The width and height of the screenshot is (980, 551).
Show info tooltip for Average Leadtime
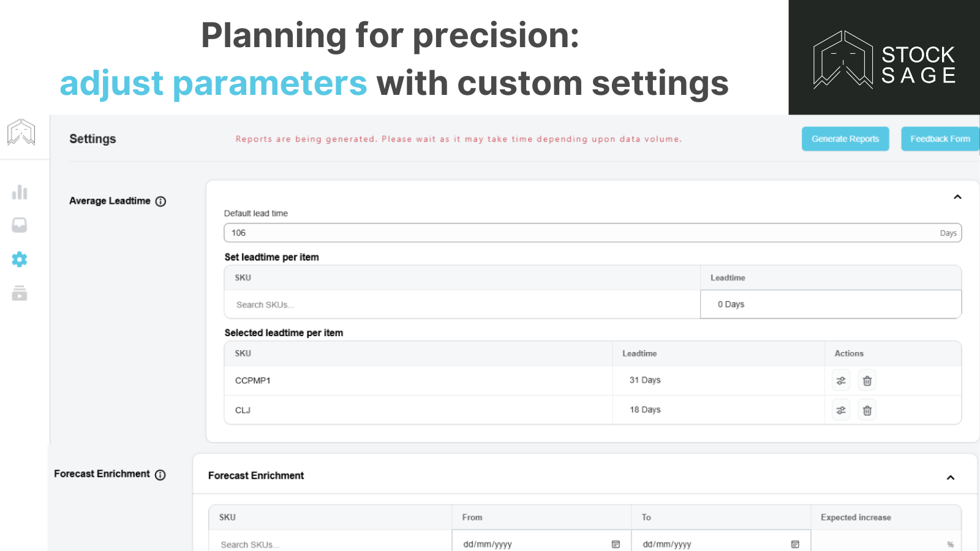160,201
